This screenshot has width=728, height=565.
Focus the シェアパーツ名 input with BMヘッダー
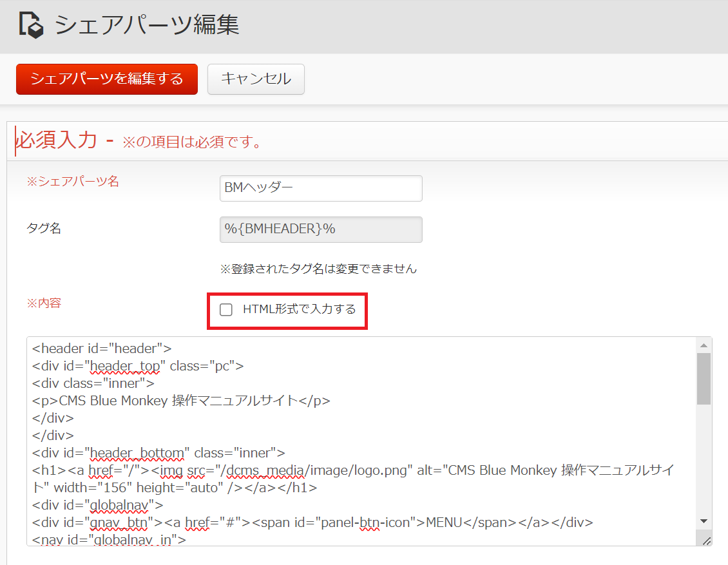tap(321, 188)
